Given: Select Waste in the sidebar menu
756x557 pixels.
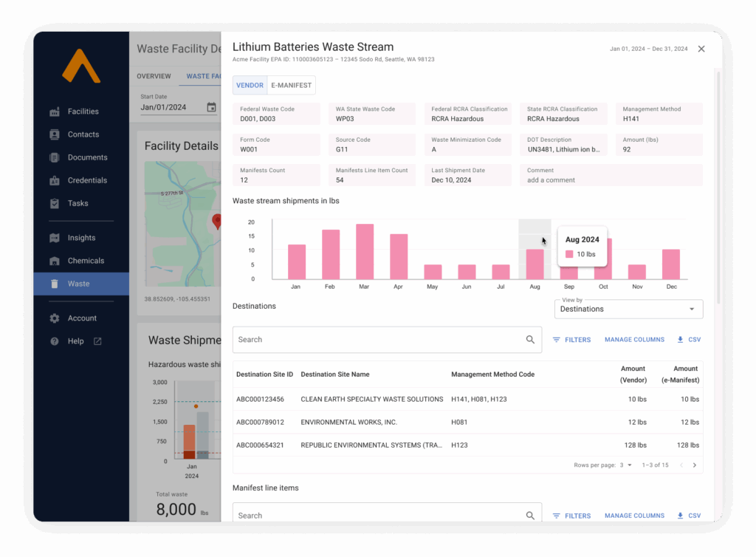Looking at the screenshot, I should point(78,284).
